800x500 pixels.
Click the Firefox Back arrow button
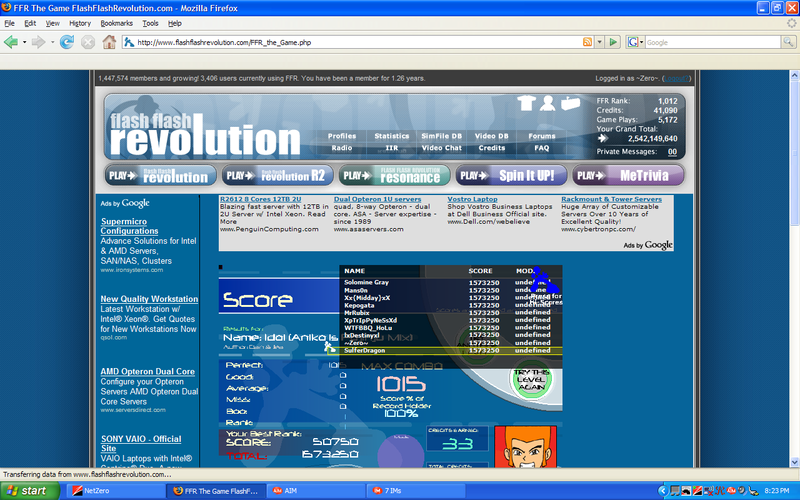[12, 42]
